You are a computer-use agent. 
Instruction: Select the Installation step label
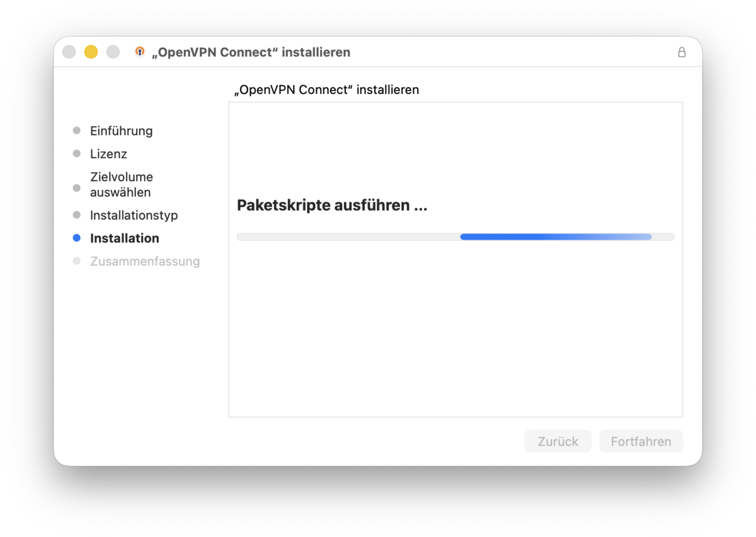click(x=125, y=238)
